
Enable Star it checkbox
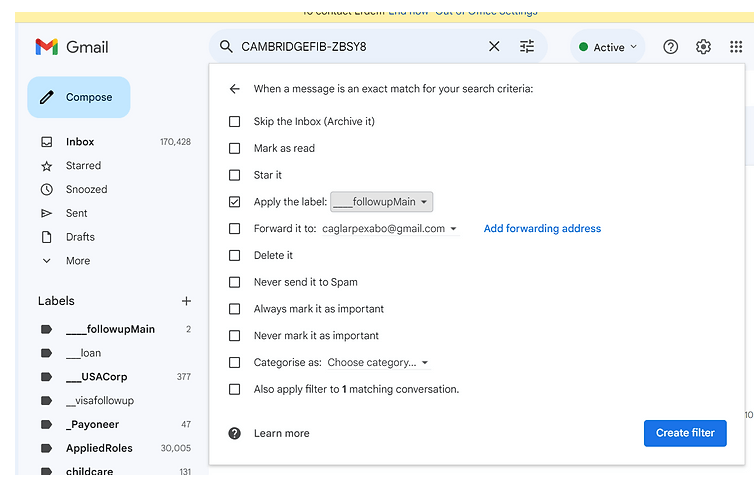click(x=235, y=175)
